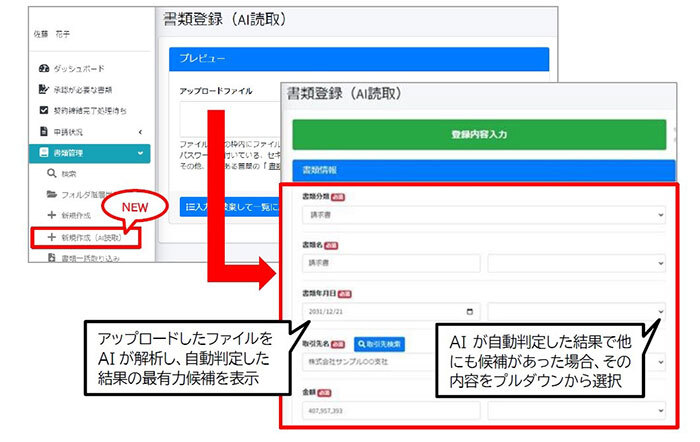Viewport: 700px width, 442px height.
Task: Click the フォルダ folder icon in sidebar
Action: tap(52, 194)
